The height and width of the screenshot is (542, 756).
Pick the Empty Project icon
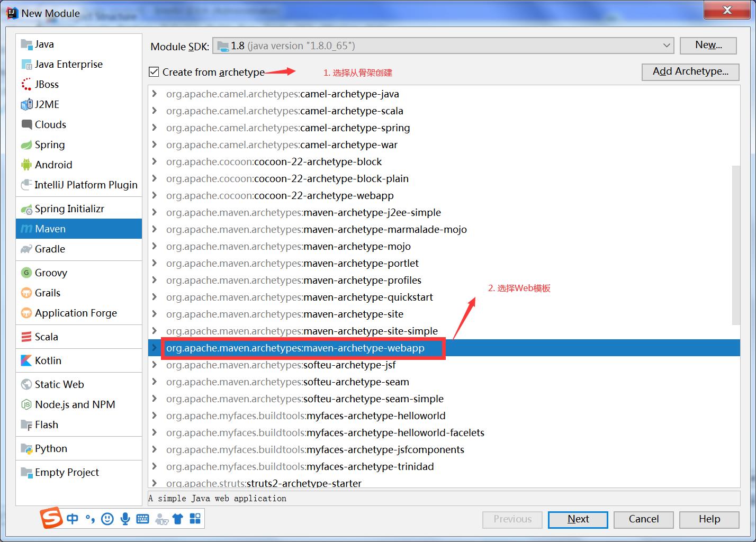(x=26, y=472)
